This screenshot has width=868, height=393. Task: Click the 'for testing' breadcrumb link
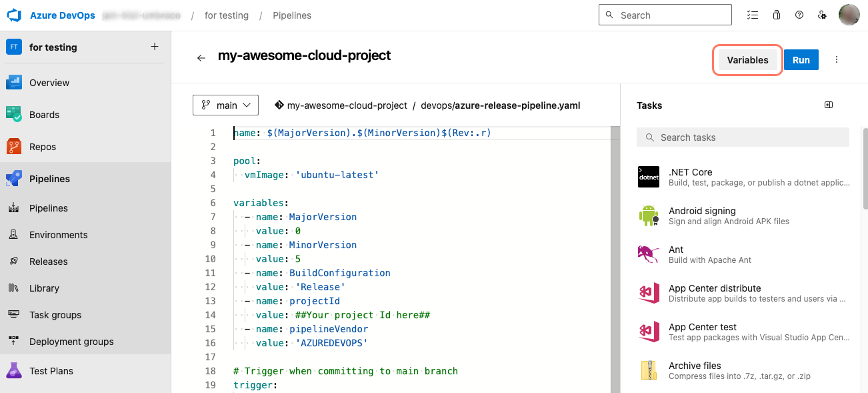[226, 15]
